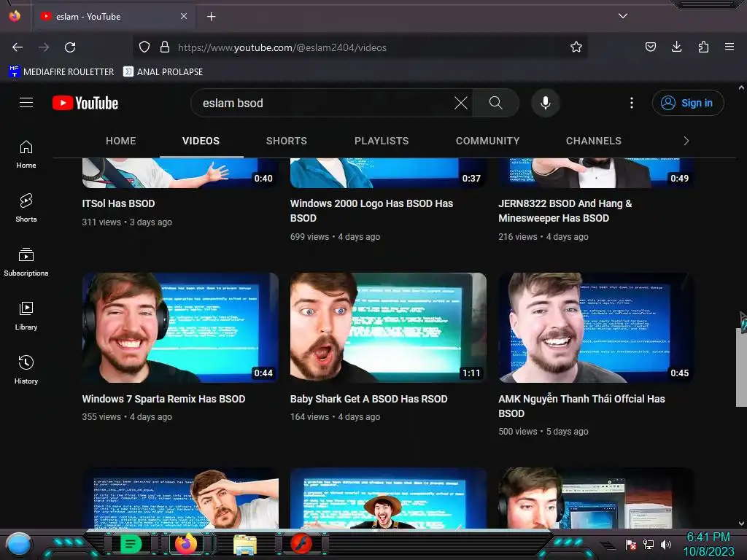
Task: Switch to the SHORTS tab
Action: [x=286, y=141]
